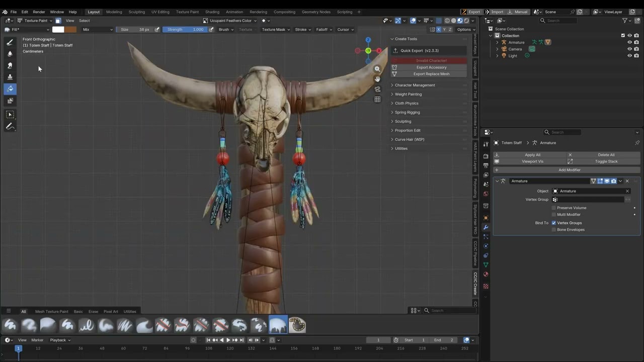Click the Blender logo menu
Screen dimensions: 644x362
click(5, 12)
